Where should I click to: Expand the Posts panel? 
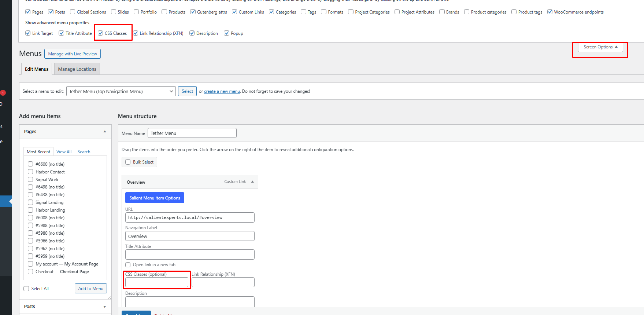(105, 307)
